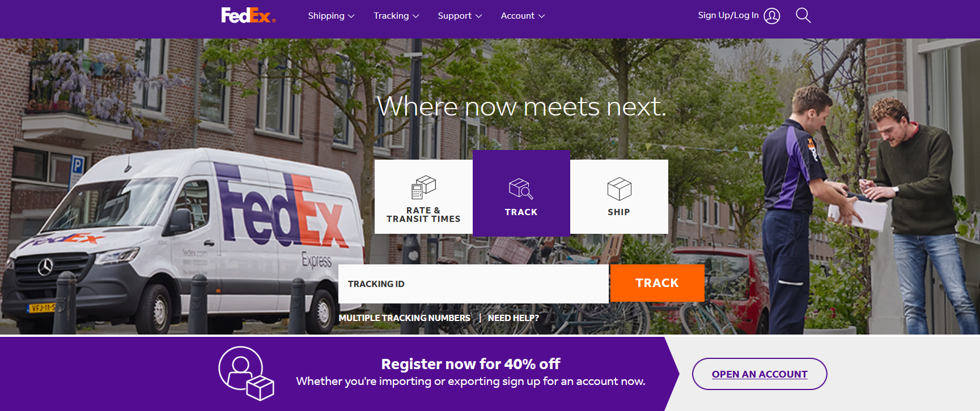This screenshot has height=411, width=980.
Task: Expand the Shipping menu chevron
Action: pyautogui.click(x=351, y=16)
